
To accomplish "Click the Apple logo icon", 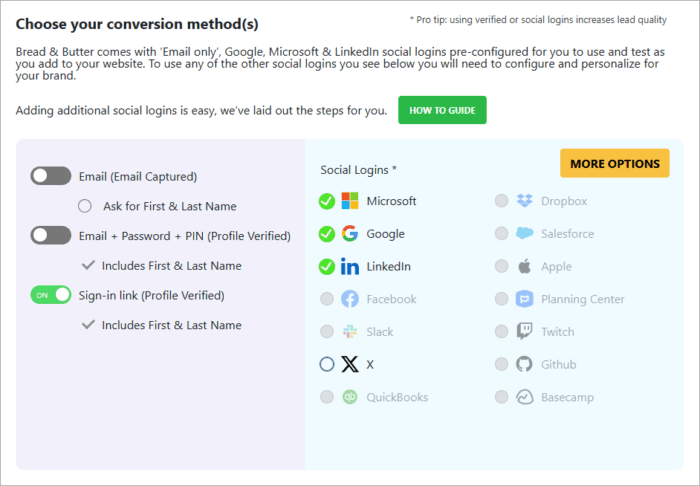I will [525, 267].
